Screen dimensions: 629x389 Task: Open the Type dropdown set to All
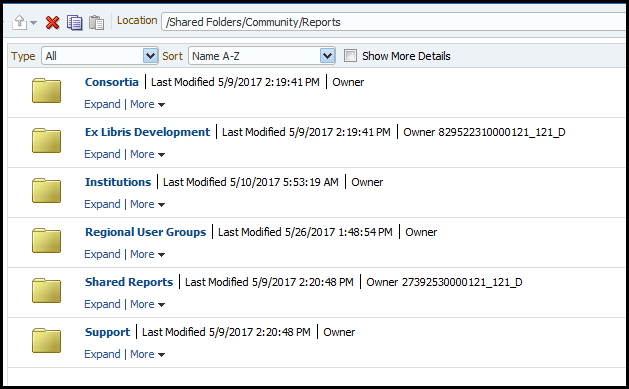pyautogui.click(x=99, y=56)
